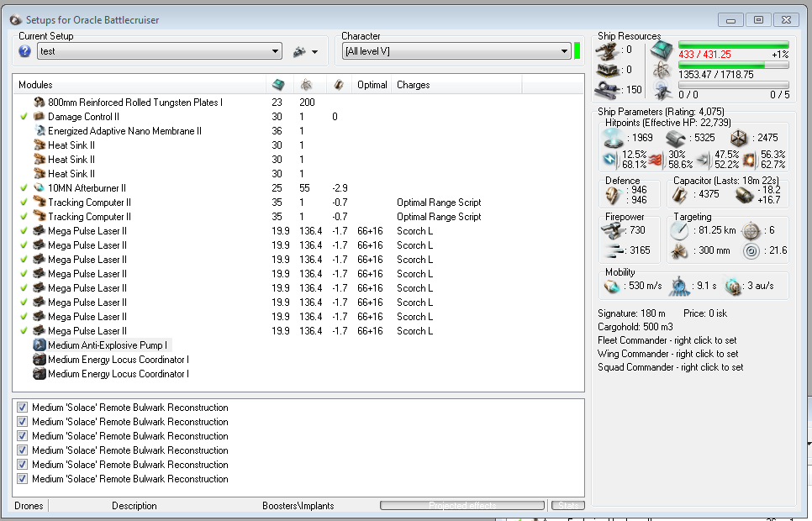Open the ship icon menu next to setup
Viewport: 812px width, 521px height.
tap(299, 51)
